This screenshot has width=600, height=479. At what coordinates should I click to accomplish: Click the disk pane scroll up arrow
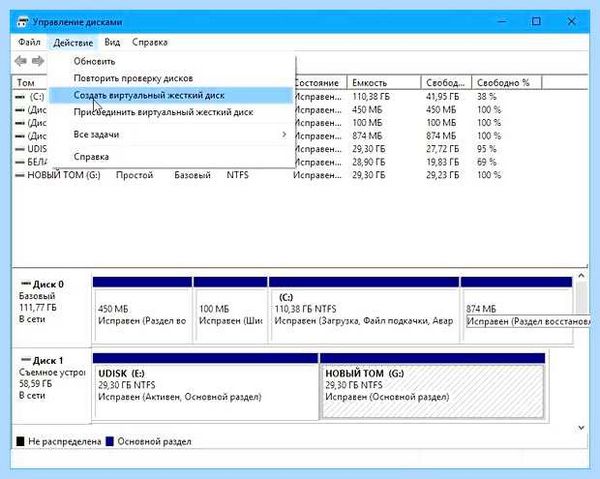point(581,275)
